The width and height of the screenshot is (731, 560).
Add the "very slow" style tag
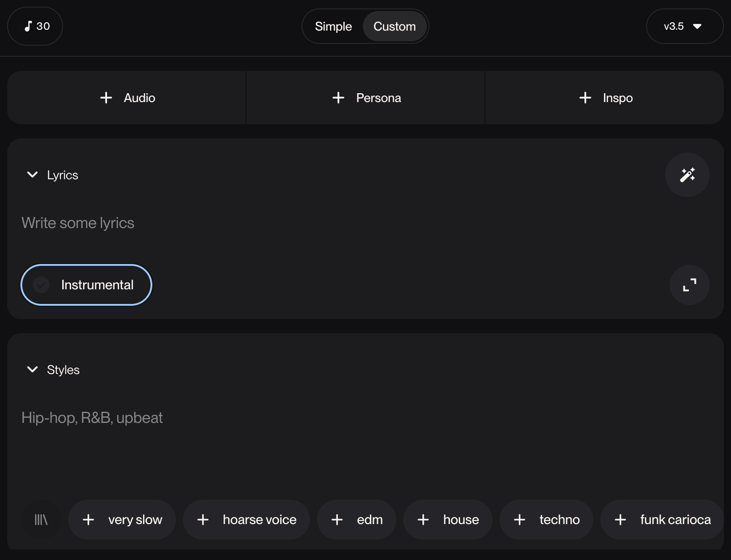(122, 520)
